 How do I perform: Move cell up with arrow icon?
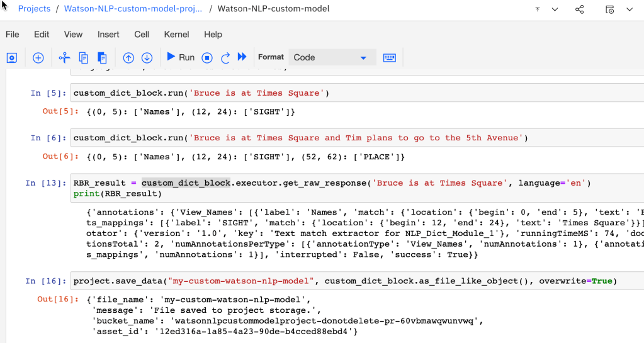coord(128,57)
